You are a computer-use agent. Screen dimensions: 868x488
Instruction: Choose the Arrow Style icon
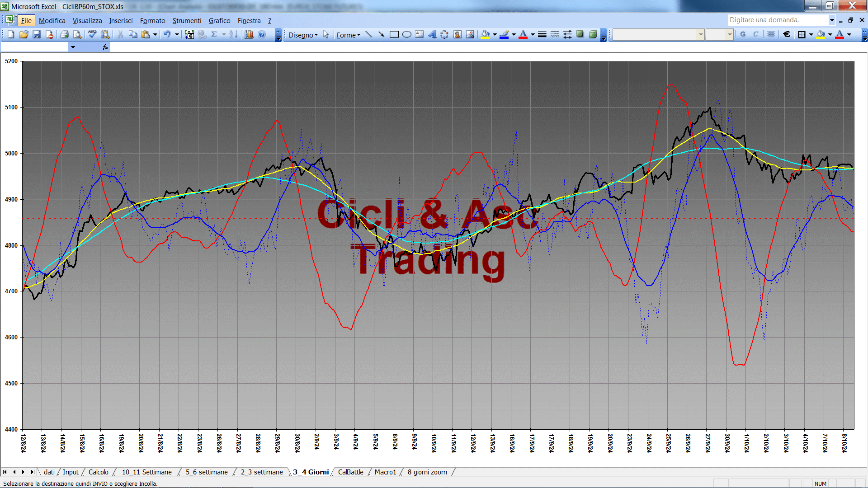point(567,35)
